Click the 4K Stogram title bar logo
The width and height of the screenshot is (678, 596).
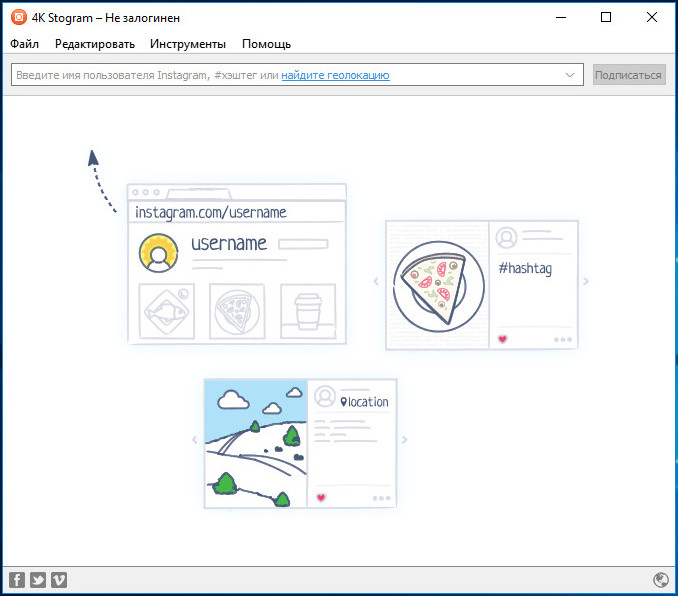pos(17,17)
